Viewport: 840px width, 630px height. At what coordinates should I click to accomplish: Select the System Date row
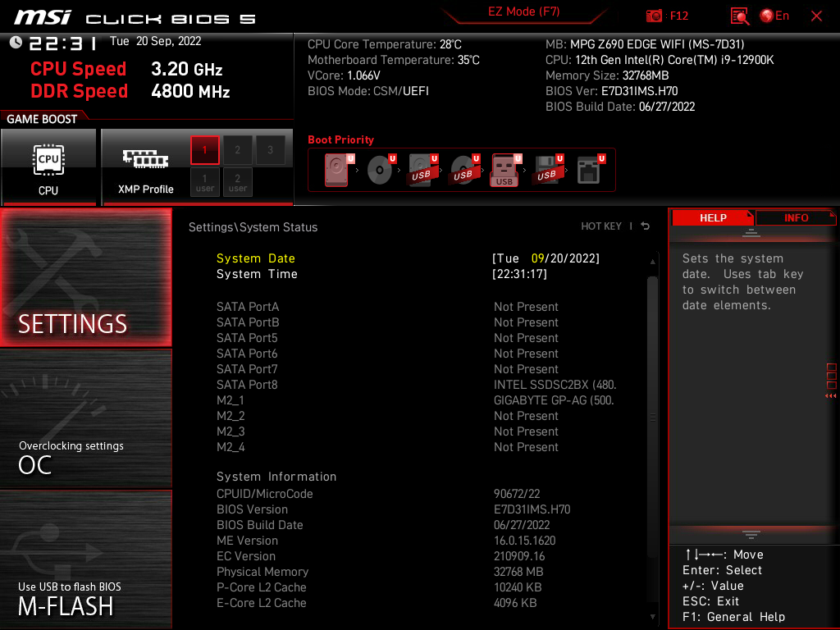pos(409,258)
